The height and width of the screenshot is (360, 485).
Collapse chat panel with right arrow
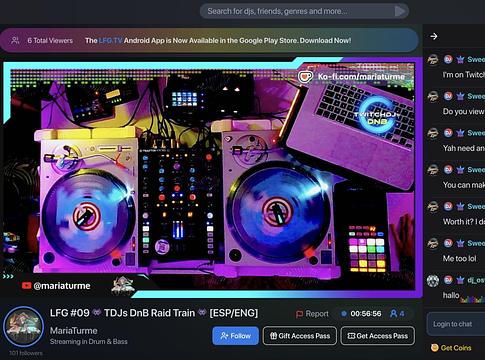click(x=434, y=36)
